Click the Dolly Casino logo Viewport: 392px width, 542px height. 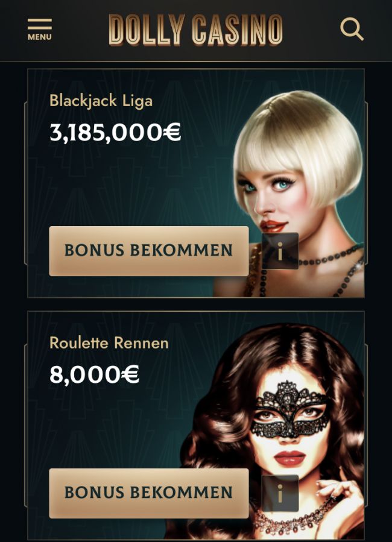(x=195, y=30)
